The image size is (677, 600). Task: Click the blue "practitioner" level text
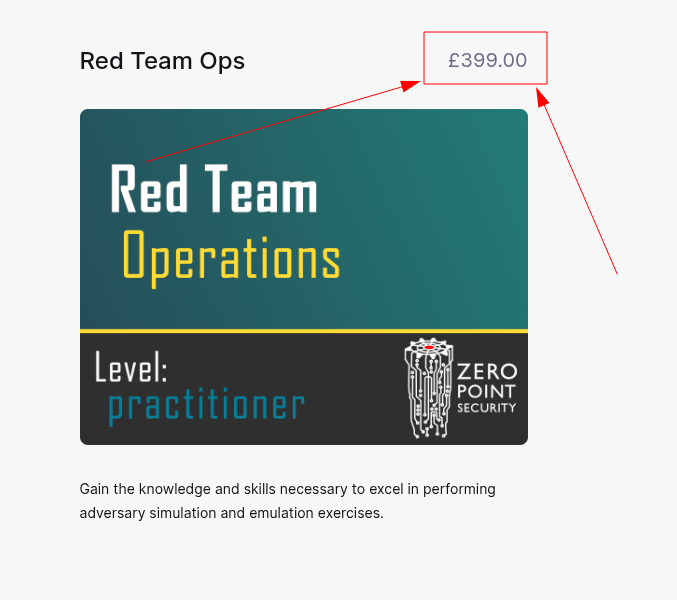point(206,406)
